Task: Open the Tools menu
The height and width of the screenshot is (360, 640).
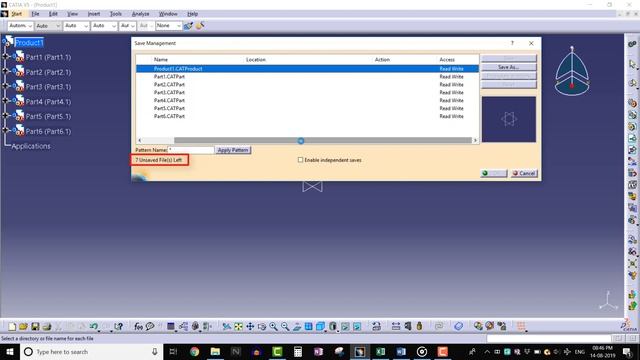Action: coord(116,14)
